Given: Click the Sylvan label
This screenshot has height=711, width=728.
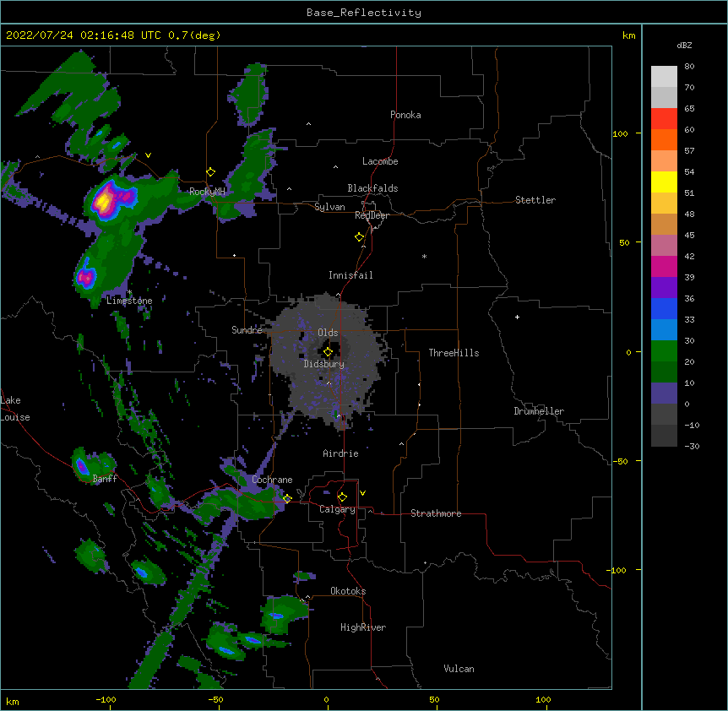Looking at the screenshot, I should click(329, 207).
